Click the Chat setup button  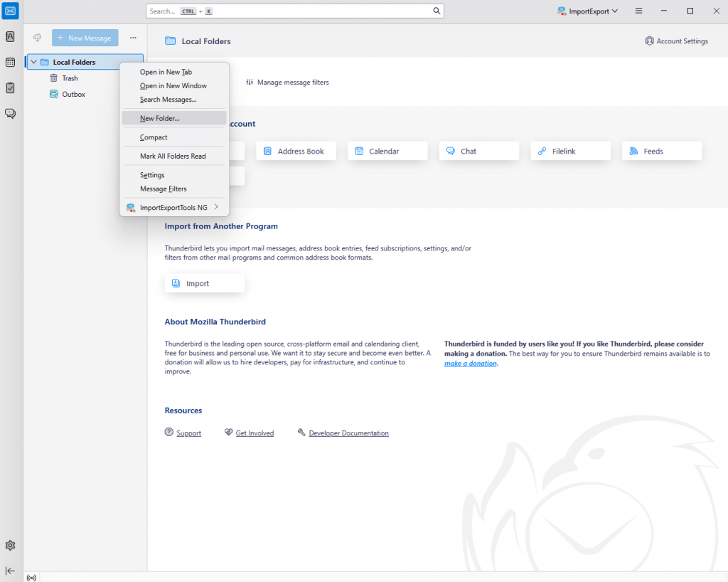click(x=478, y=151)
